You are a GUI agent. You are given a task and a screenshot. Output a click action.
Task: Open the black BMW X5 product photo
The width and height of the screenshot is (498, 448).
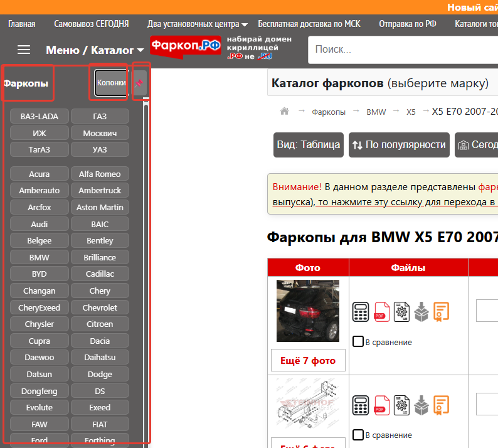click(x=308, y=311)
